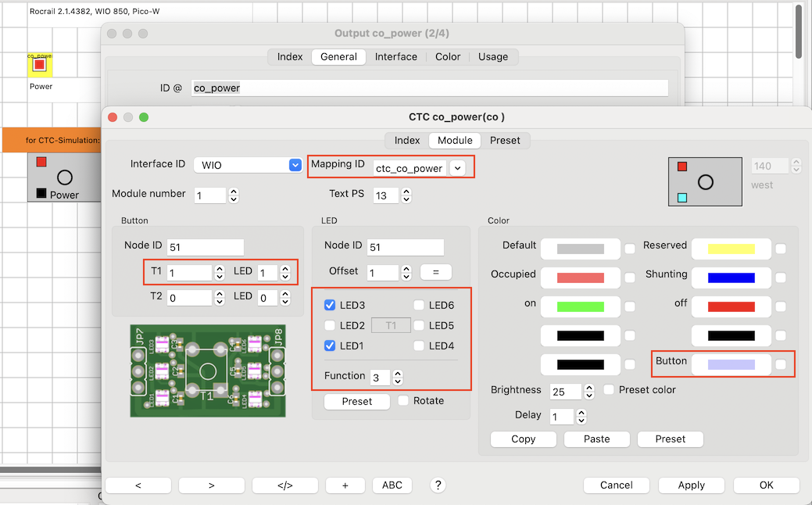The height and width of the screenshot is (505, 812).
Task: Click the CTC symbol preview in the top right
Action: tap(704, 181)
